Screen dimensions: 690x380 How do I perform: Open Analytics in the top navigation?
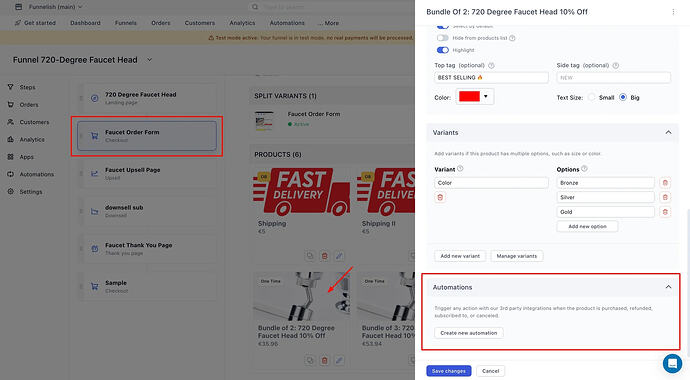(x=242, y=23)
